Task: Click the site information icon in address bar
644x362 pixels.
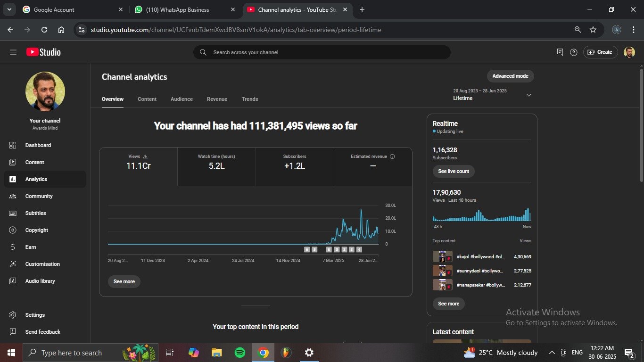Action: point(82,30)
